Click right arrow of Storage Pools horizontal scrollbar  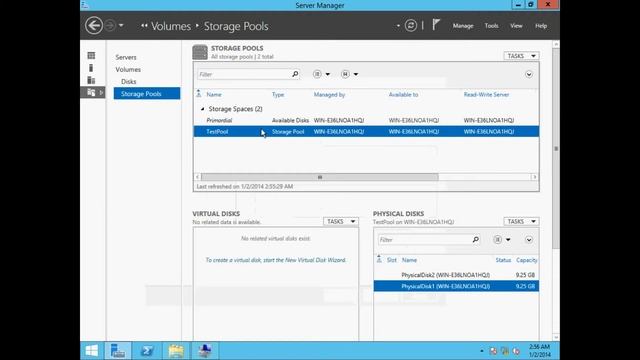point(534,177)
